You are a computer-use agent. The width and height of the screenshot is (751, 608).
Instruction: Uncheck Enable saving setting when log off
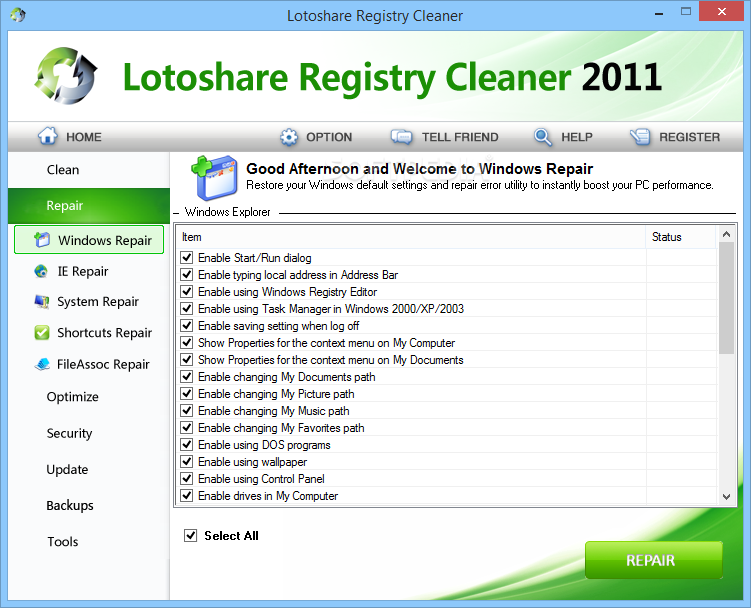click(187, 326)
